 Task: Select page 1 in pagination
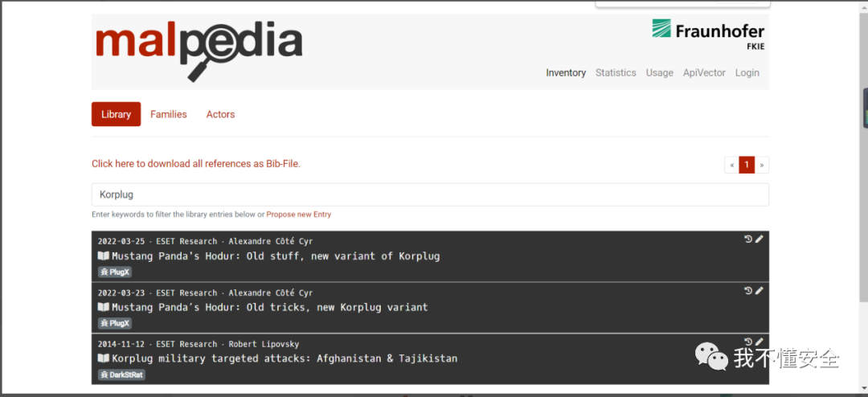coord(747,165)
